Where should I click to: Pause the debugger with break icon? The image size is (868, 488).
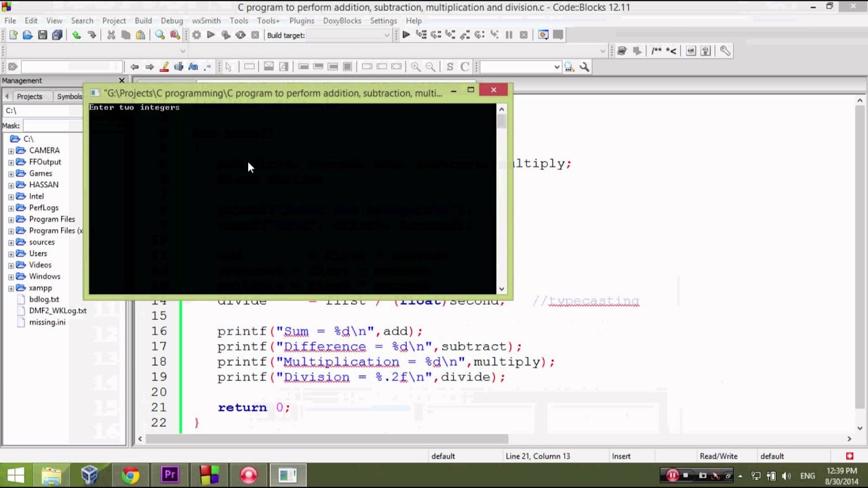509,35
